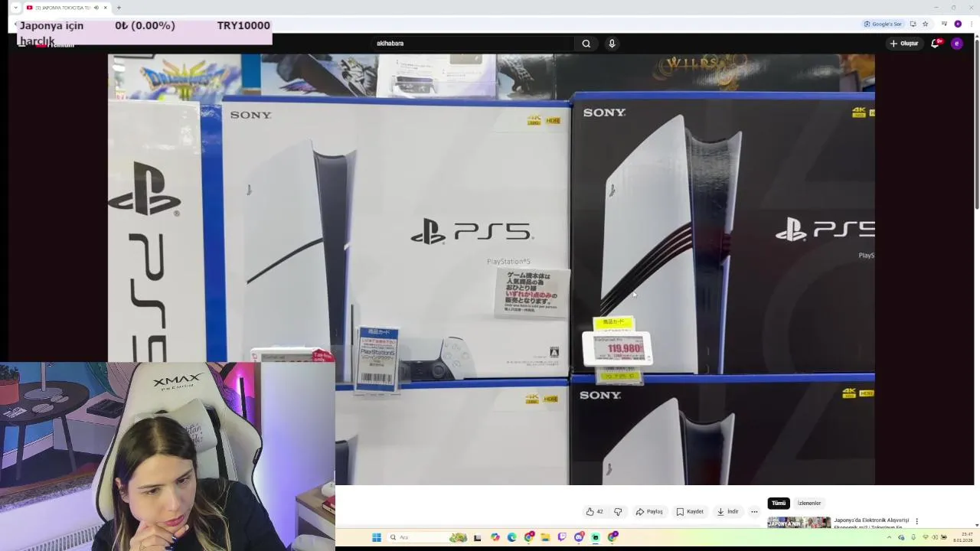Like the video with thumbs up
The width and height of the screenshot is (980, 551).
(594, 511)
